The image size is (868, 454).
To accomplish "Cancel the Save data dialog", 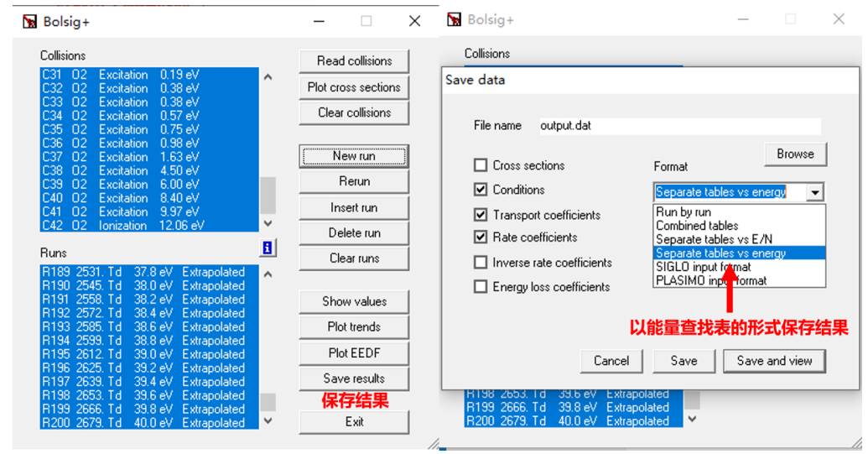I will coord(611,361).
